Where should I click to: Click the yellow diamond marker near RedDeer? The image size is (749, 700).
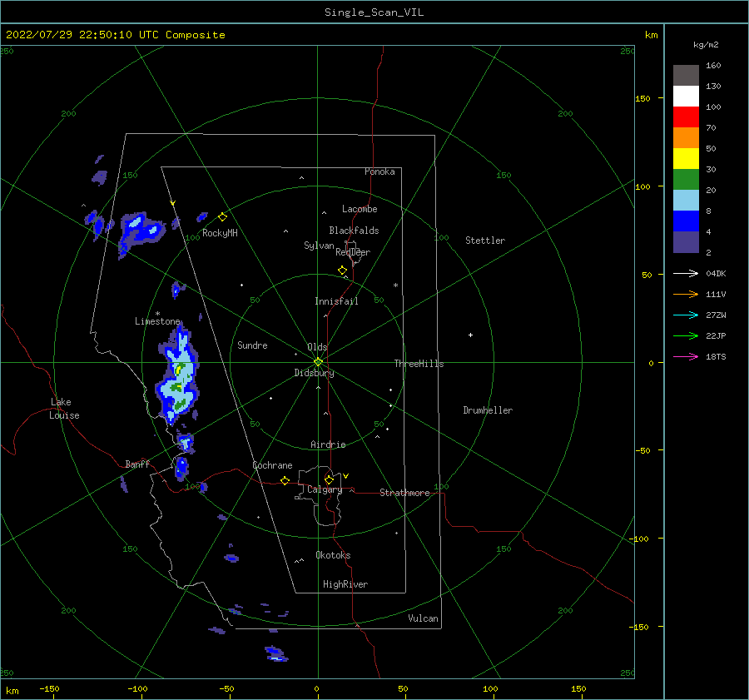click(x=343, y=271)
